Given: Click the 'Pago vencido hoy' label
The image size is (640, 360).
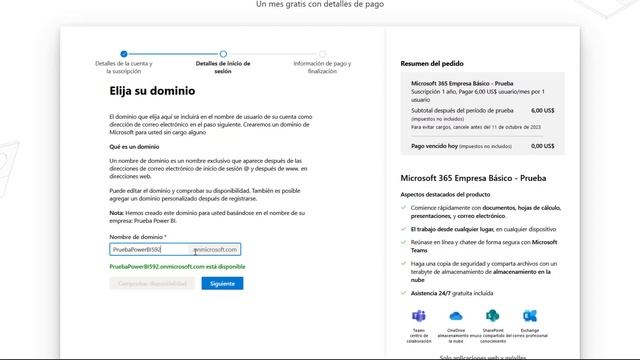Looking at the screenshot, I should click(434, 146).
